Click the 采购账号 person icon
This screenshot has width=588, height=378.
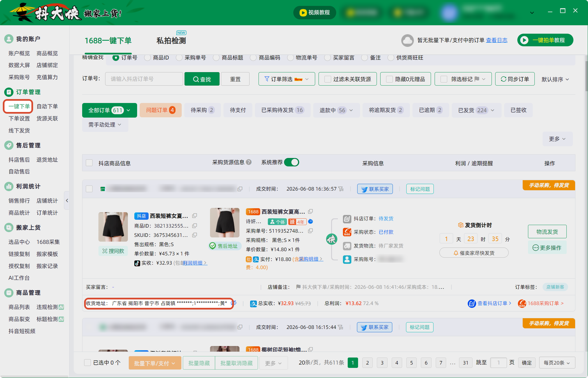click(347, 259)
